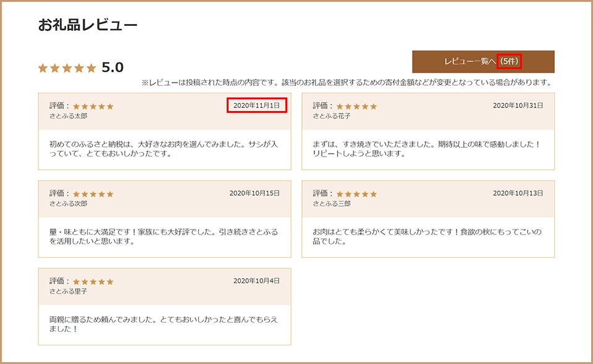This screenshot has width=593, height=364.
Task: Click the review text starting 両親に贈るため
Action: (163, 324)
